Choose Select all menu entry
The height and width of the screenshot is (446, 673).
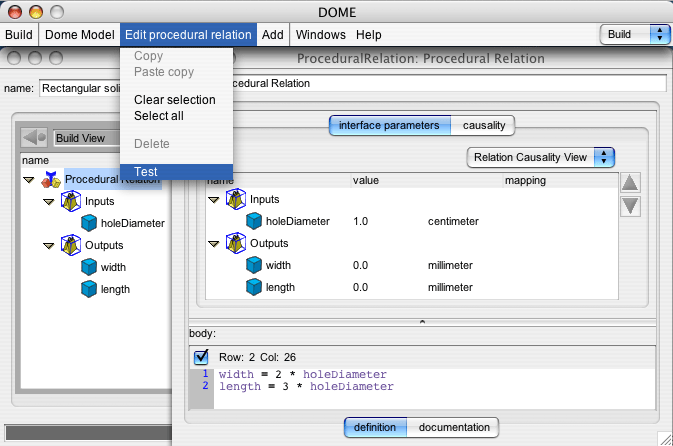pos(176,116)
